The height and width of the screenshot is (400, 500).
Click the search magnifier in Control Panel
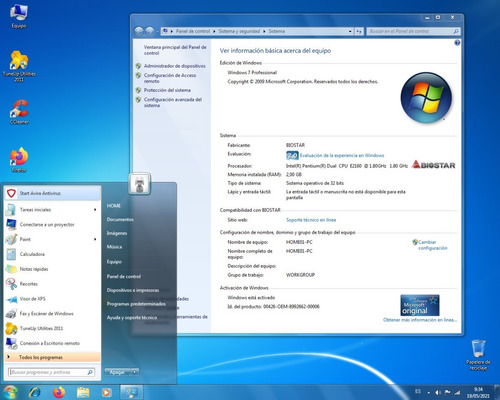click(456, 31)
